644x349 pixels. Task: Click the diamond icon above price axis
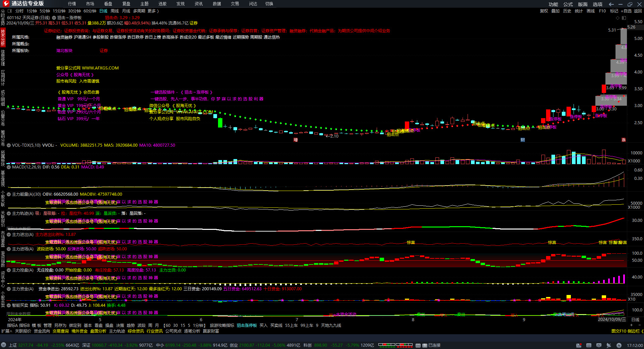(618, 18)
